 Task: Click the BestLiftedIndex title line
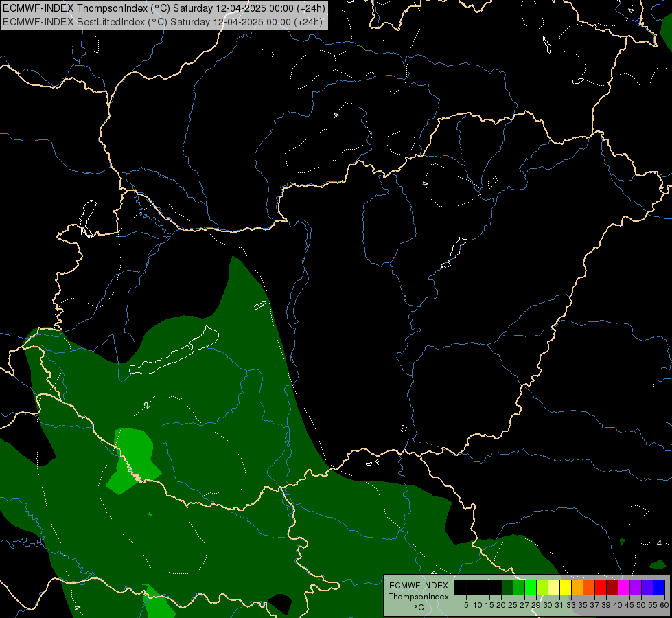163,22
